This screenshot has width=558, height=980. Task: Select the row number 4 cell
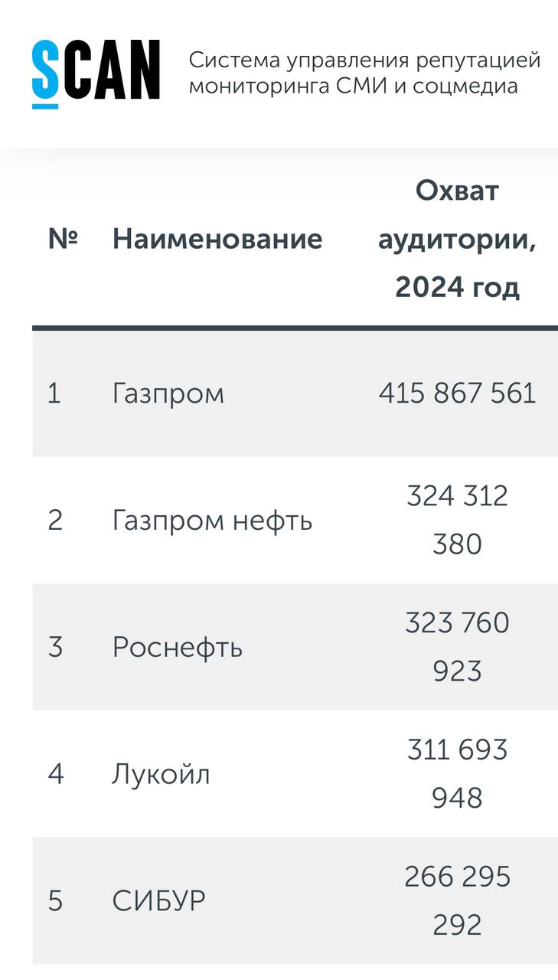(54, 774)
